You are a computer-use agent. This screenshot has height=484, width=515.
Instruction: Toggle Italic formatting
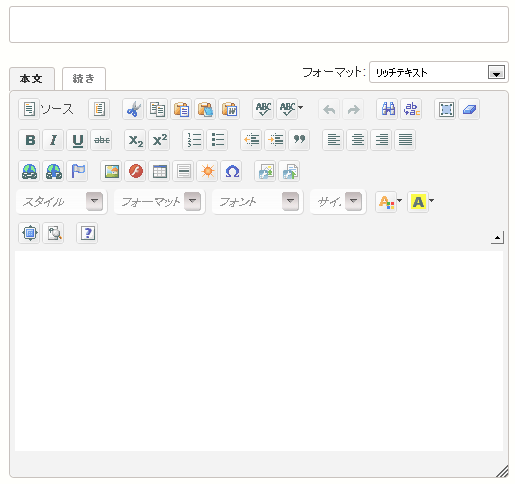tap(53, 140)
